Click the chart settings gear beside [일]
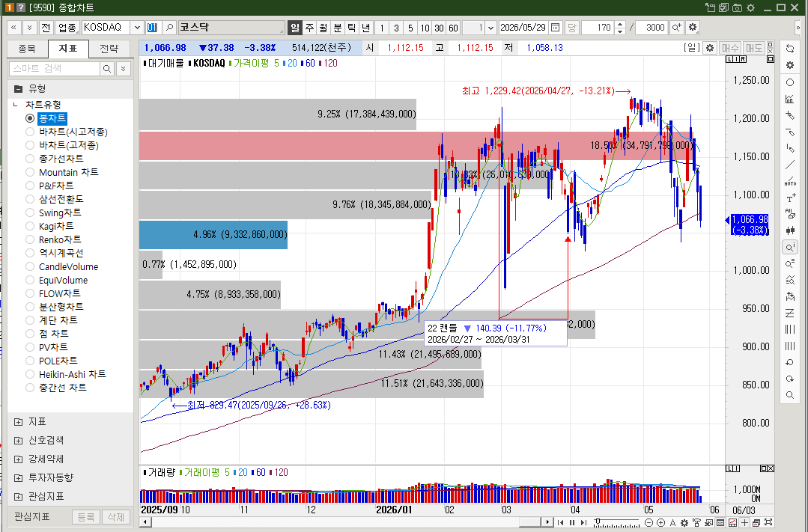 click(710, 48)
